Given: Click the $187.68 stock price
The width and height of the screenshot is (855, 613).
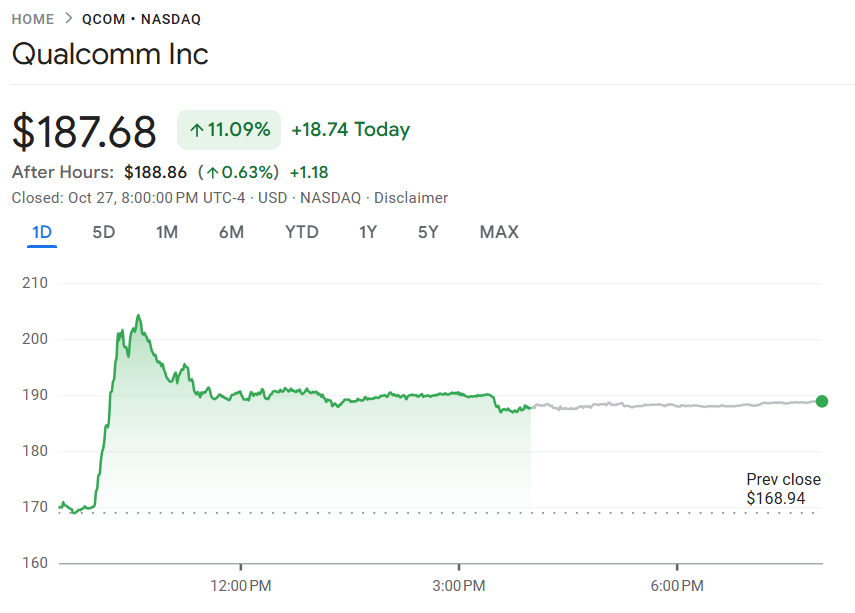Looking at the screenshot, I should (x=84, y=132).
